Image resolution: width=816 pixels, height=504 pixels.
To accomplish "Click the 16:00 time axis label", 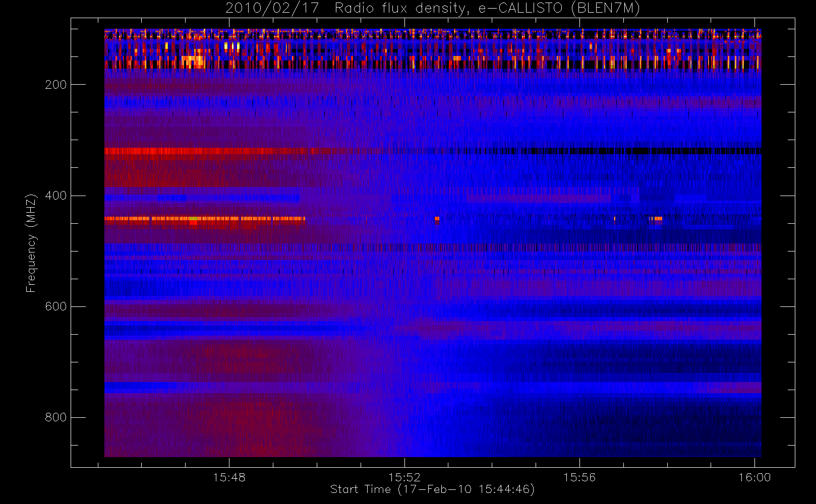I will [x=754, y=477].
